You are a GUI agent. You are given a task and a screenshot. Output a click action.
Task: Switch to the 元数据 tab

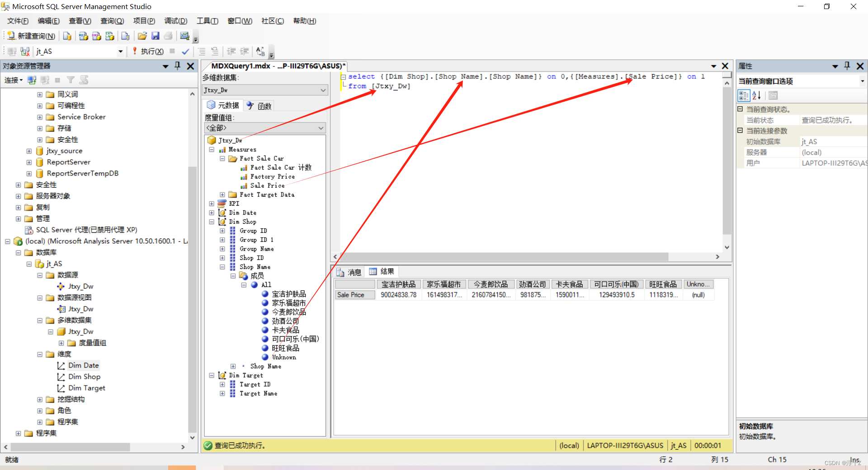(223, 105)
